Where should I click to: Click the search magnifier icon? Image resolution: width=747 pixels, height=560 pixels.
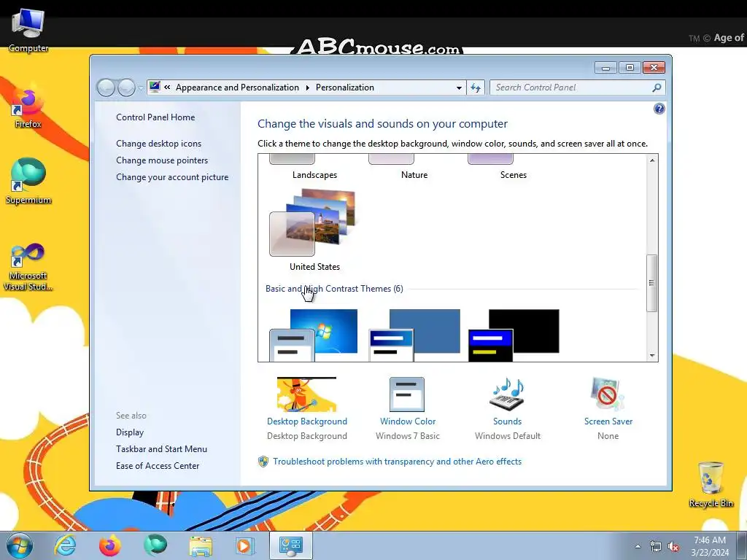coord(657,87)
